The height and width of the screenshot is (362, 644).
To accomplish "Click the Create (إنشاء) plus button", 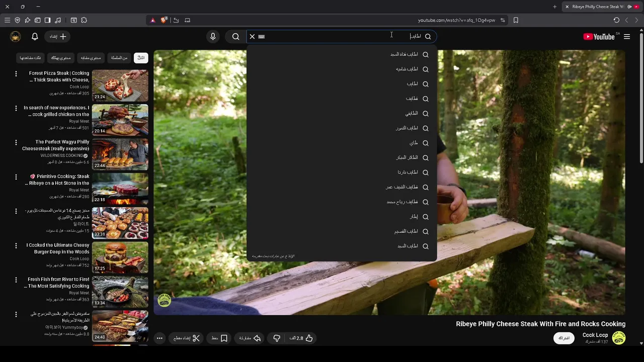I will [58, 36].
